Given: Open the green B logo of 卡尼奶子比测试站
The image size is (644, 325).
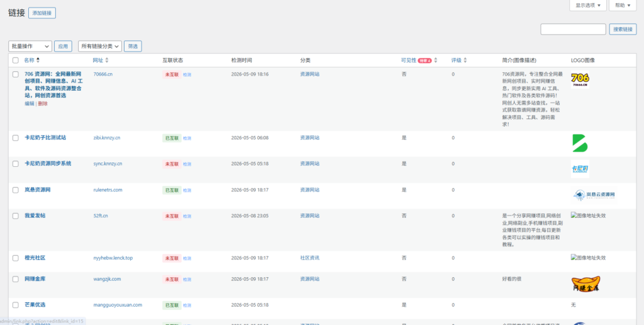Looking at the screenshot, I should [x=580, y=143].
